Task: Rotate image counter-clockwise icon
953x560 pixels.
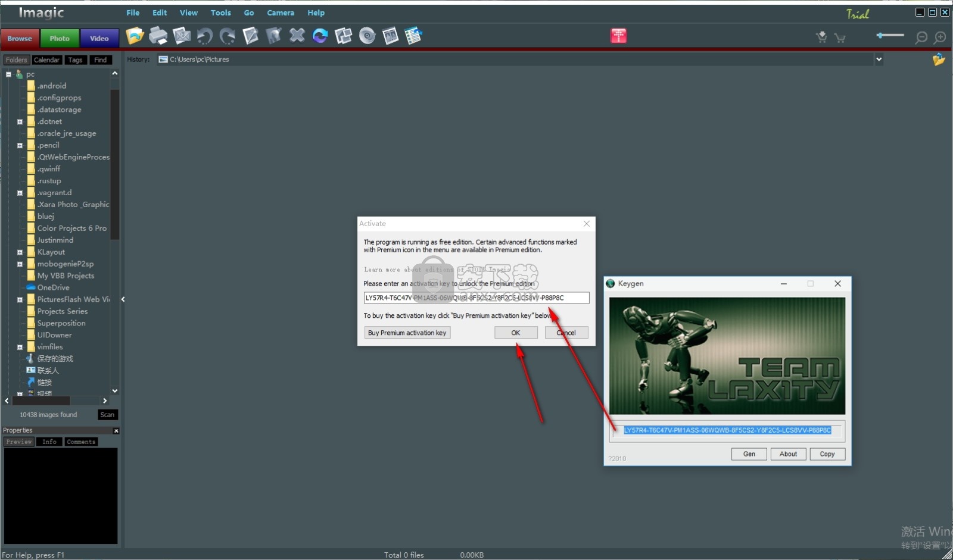Action: tap(204, 36)
